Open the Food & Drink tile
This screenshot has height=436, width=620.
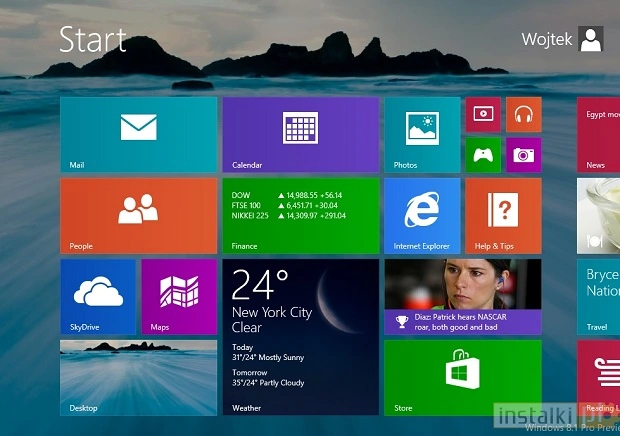coord(598,216)
